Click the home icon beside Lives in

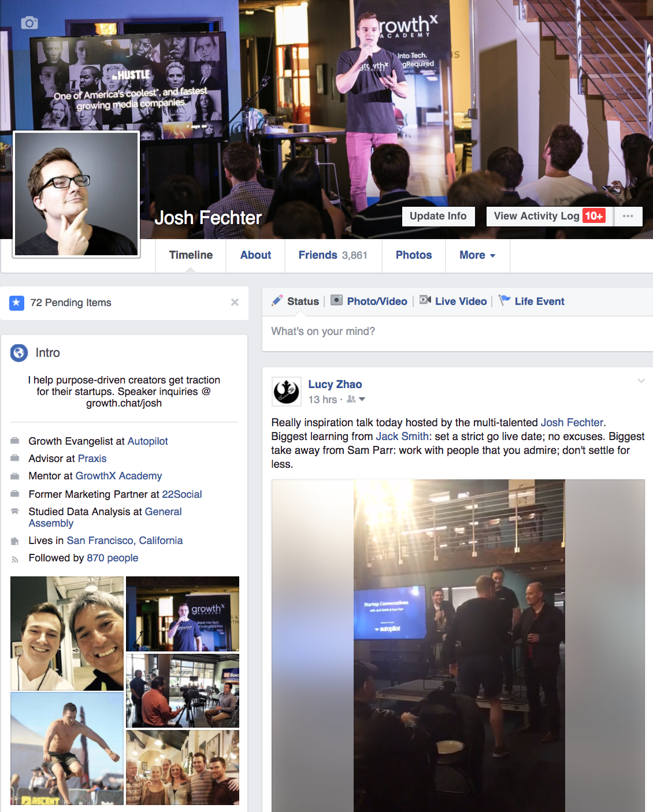(15, 541)
